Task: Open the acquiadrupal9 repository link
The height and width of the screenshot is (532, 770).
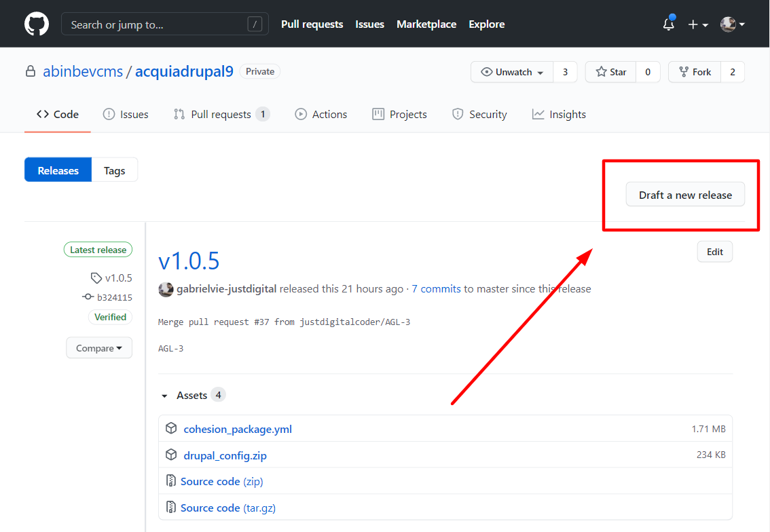Action: pyautogui.click(x=184, y=72)
